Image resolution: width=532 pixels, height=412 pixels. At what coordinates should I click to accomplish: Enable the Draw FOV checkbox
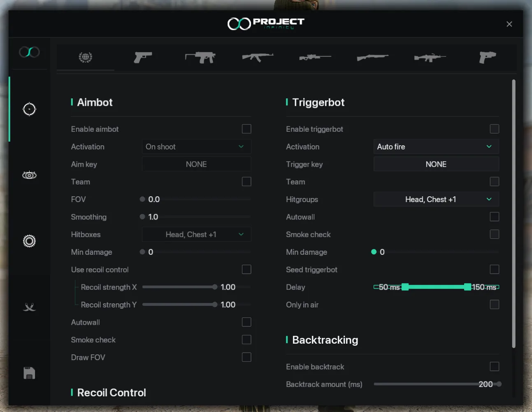(246, 357)
